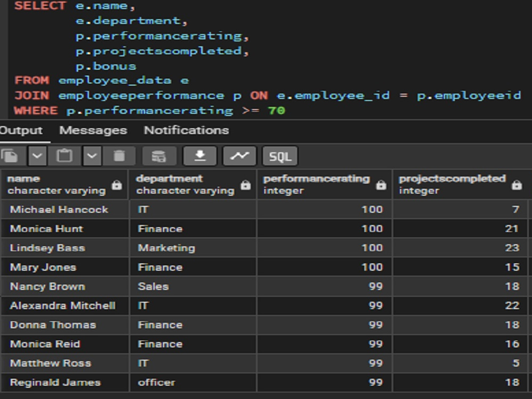Open the Copy options dropdown arrow
Screen dimensions: 532x399
[37, 156]
